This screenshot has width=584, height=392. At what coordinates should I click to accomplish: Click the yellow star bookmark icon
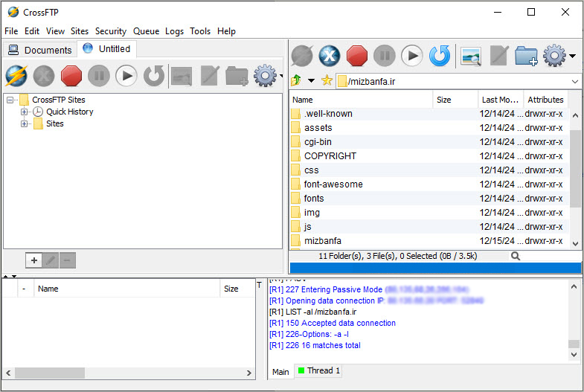coord(327,80)
